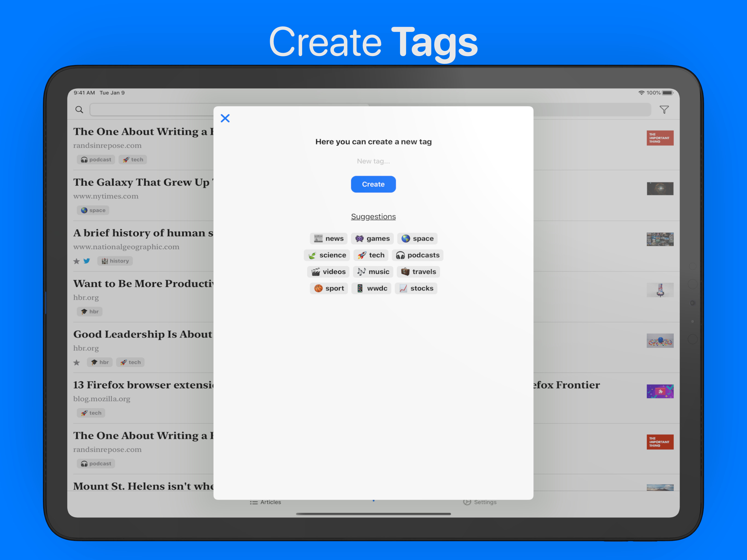Click tech tag under Firefox extensions article
The height and width of the screenshot is (560, 747).
click(91, 413)
